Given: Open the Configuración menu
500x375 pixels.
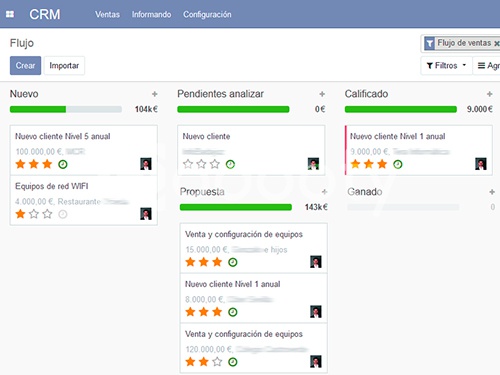Looking at the screenshot, I should (x=207, y=15).
